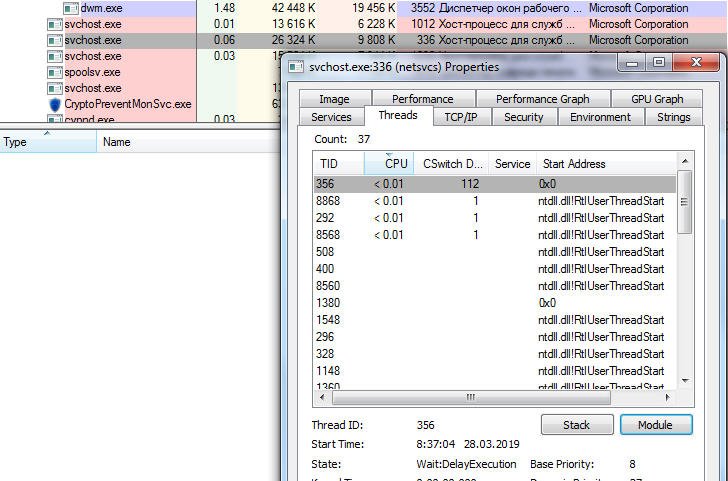Click the spoolsv.exe process icon

pos(55,72)
